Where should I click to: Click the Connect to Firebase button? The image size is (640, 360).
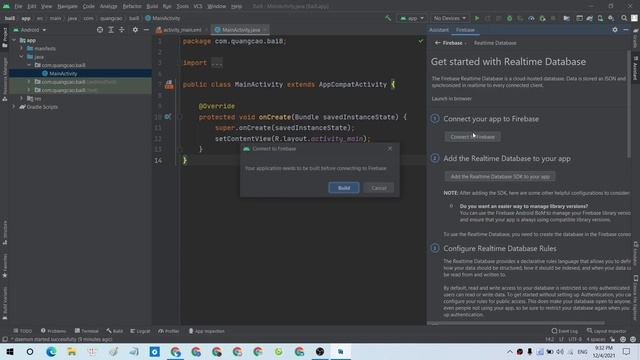(x=472, y=137)
